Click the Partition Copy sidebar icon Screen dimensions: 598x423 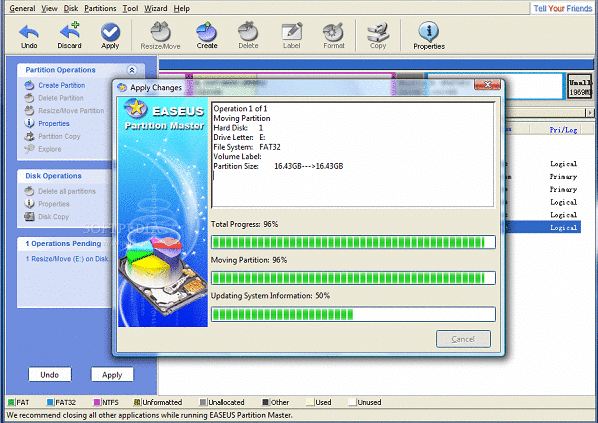point(29,136)
